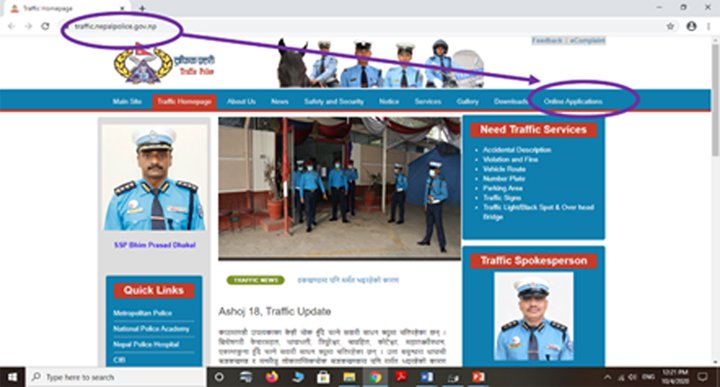Open the Gallery menu item

point(467,101)
